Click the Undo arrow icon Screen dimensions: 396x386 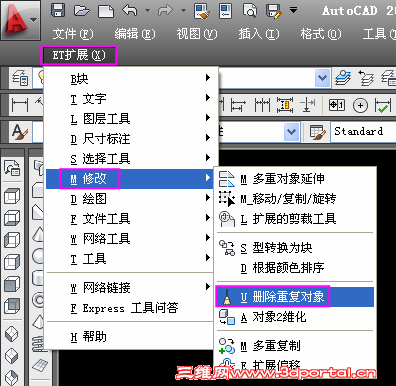point(130,11)
